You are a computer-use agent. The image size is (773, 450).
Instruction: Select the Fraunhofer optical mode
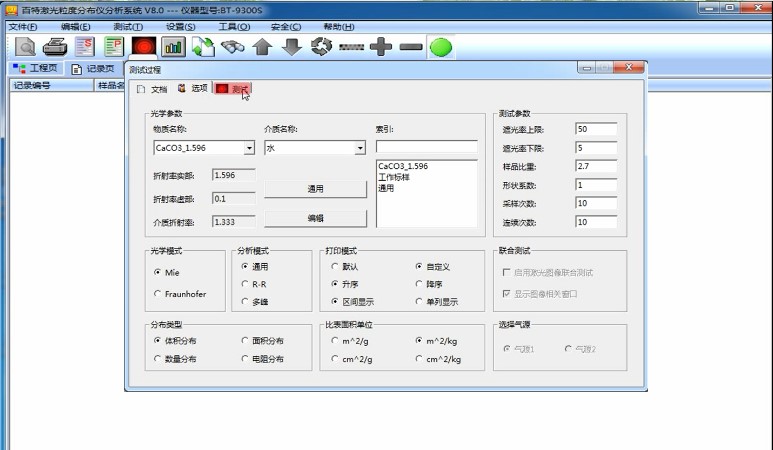pyautogui.click(x=158, y=294)
